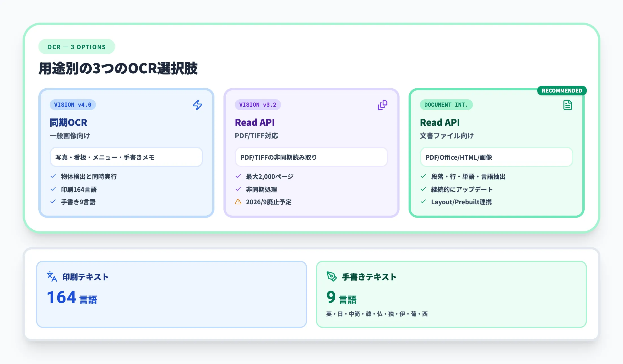Click the document icon on Document Int. card
The width and height of the screenshot is (623, 364).
point(568,105)
